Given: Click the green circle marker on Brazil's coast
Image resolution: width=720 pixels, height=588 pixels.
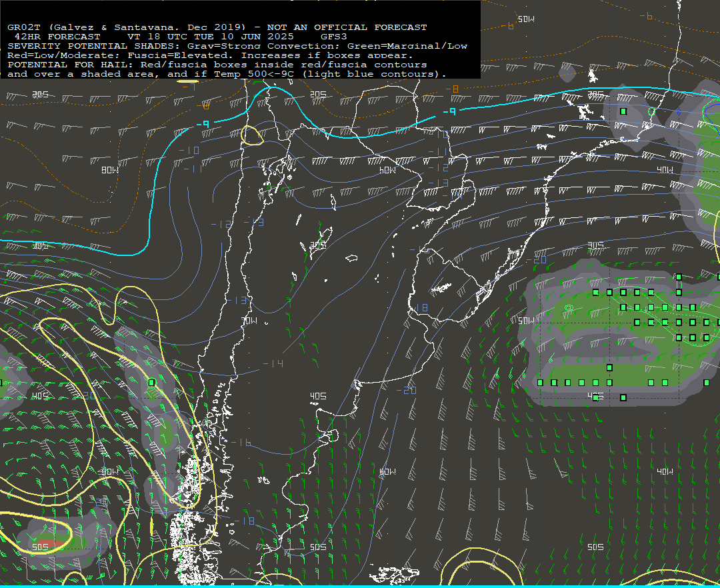Looking at the screenshot, I should tap(651, 111).
